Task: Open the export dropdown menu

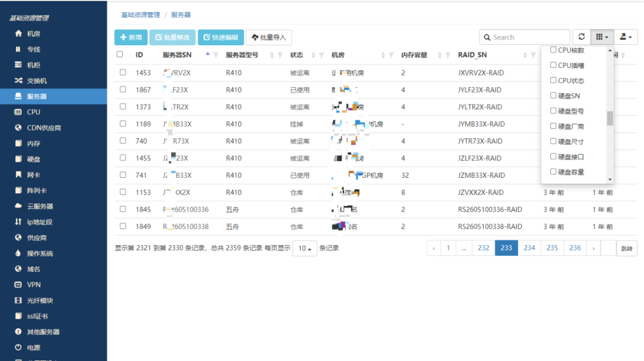Action: 626,37
